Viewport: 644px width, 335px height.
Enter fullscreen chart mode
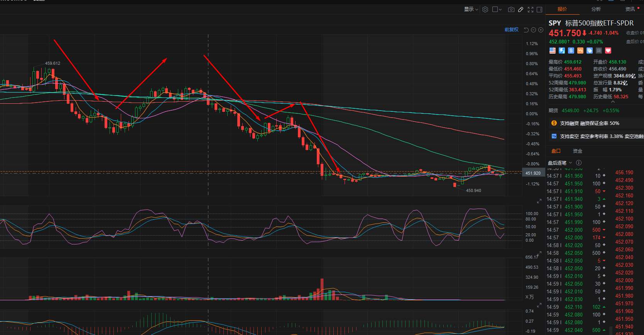pyautogui.click(x=531, y=10)
